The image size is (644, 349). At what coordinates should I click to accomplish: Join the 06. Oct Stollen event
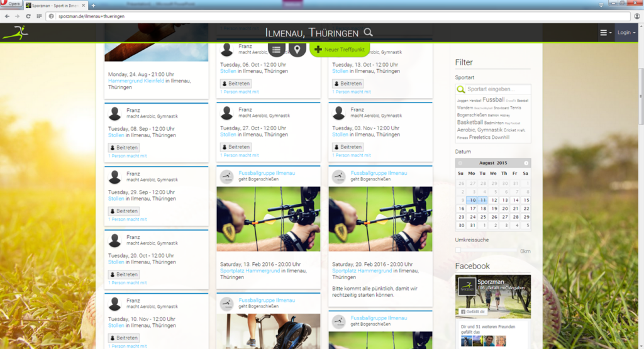[x=236, y=84]
